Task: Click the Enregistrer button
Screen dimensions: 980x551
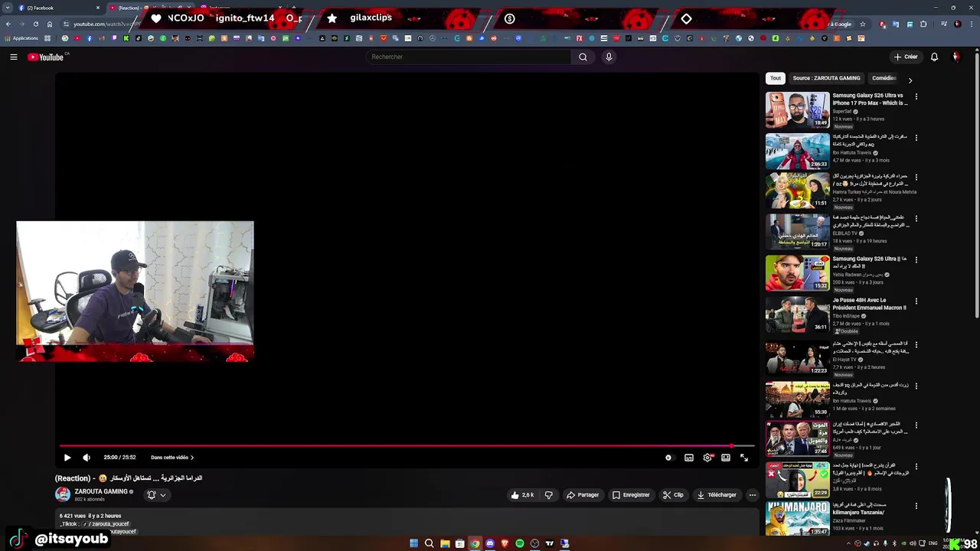Action: 631,495
